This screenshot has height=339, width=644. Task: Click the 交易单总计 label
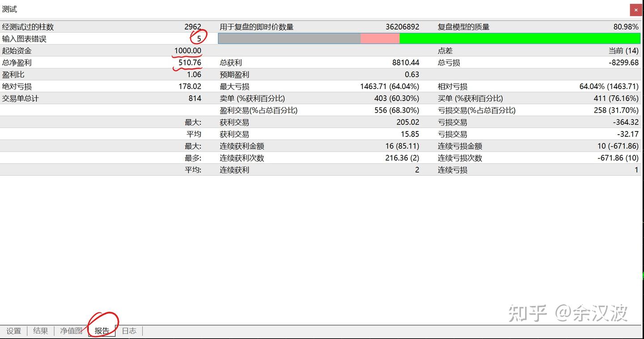20,98
